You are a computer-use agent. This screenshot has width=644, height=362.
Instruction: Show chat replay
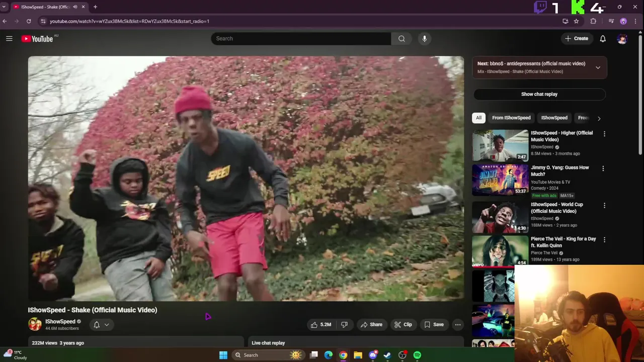pos(539,94)
